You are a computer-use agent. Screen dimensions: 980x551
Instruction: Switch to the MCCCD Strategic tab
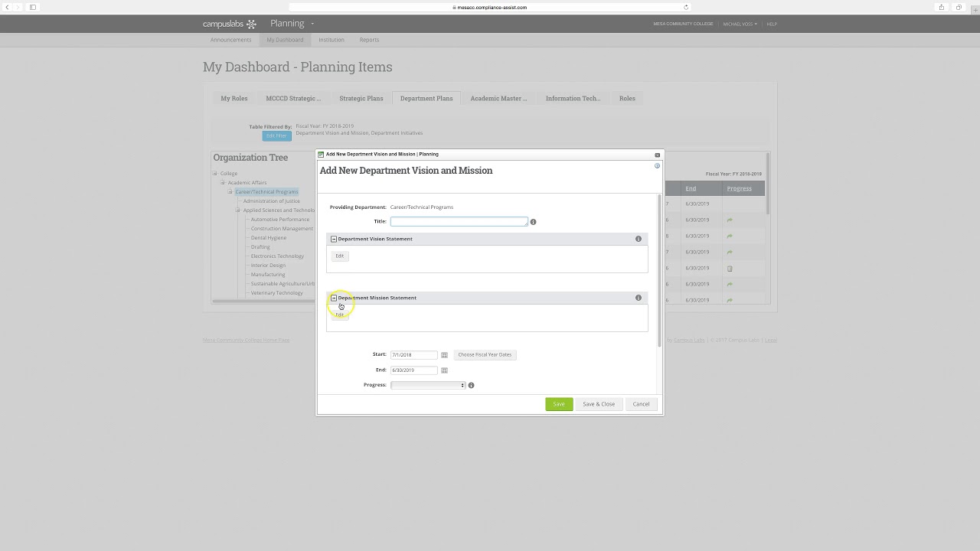pyautogui.click(x=293, y=98)
